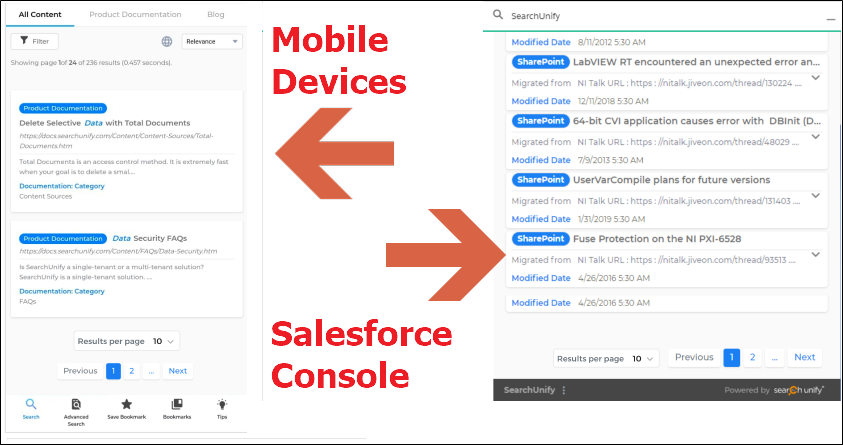Open the Relevance sort dropdown

[x=212, y=42]
